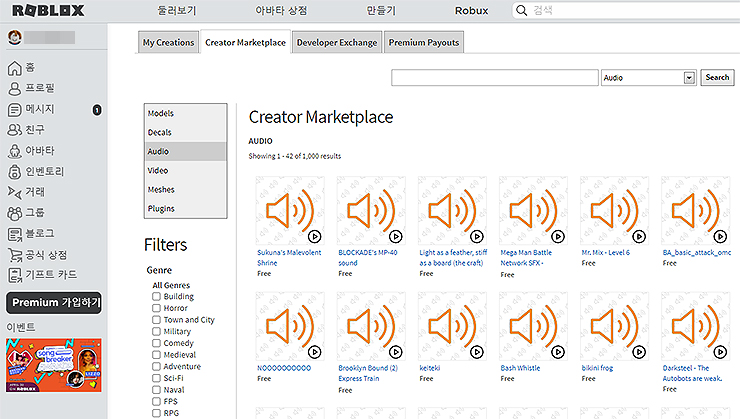Open 메시지 in the sidebar
The image size is (740, 419).
31,109
